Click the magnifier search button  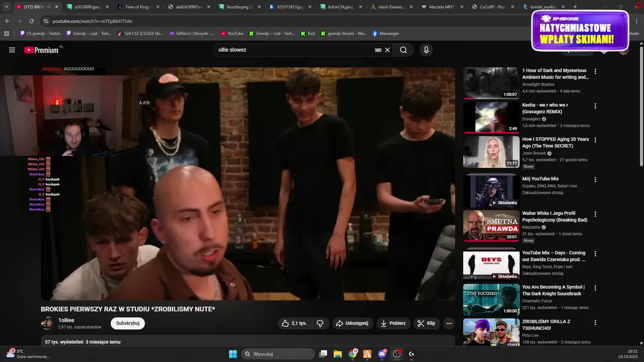tap(404, 50)
